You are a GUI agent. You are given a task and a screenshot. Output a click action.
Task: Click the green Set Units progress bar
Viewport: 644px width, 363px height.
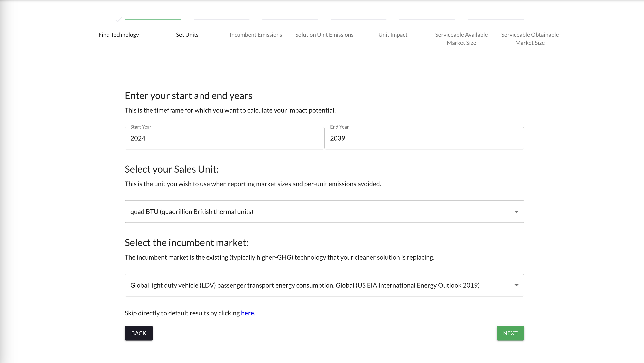(153, 19)
